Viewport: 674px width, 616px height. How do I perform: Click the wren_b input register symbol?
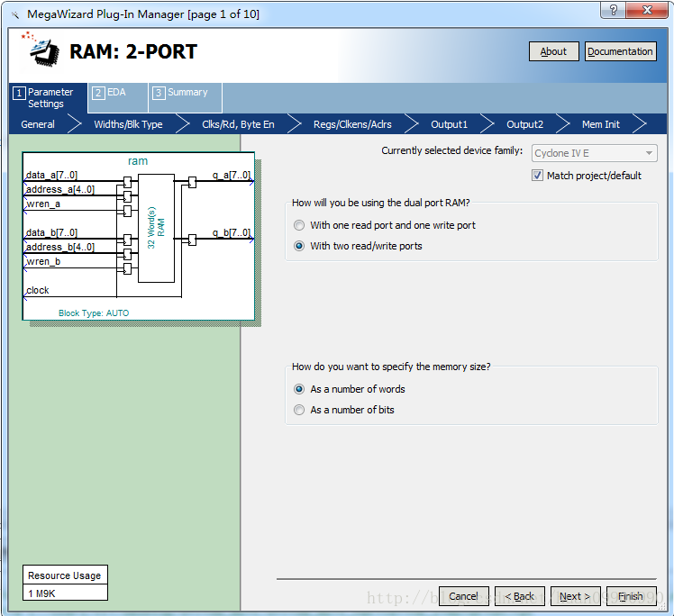127,269
